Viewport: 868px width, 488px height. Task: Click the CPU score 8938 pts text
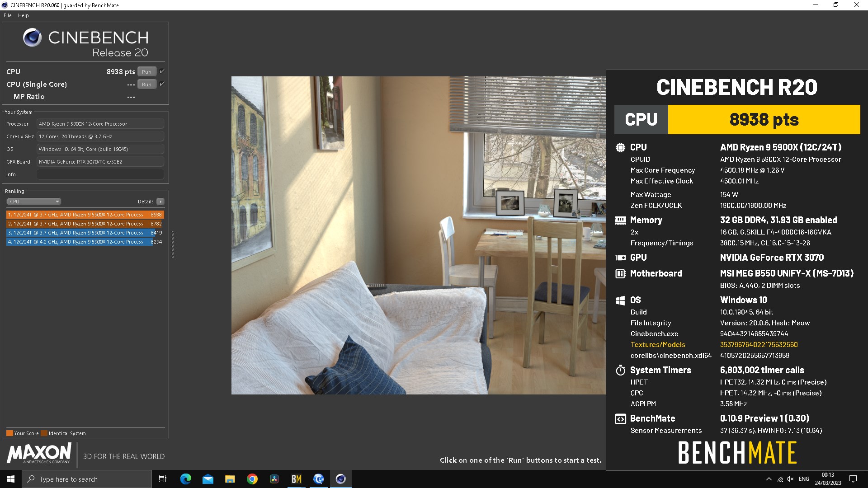coord(121,72)
